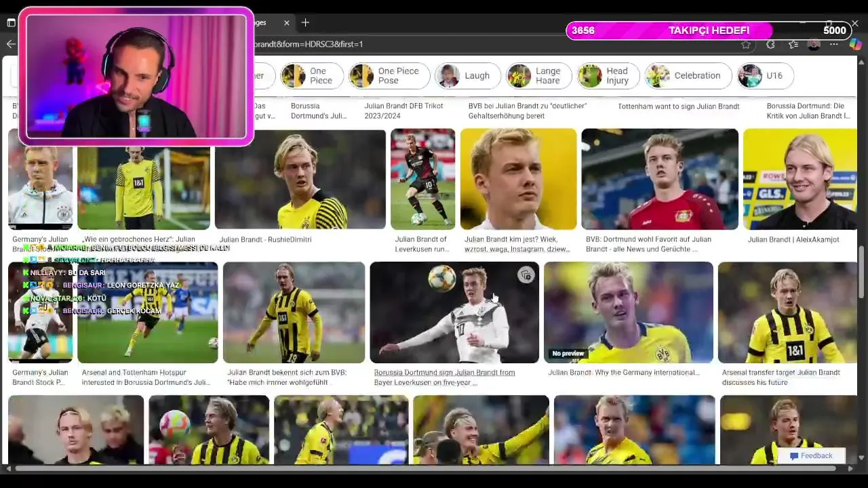868x488 pixels.
Task: Open smiling Brandt AleixAkamjot thumbnail
Action: pyautogui.click(x=800, y=179)
